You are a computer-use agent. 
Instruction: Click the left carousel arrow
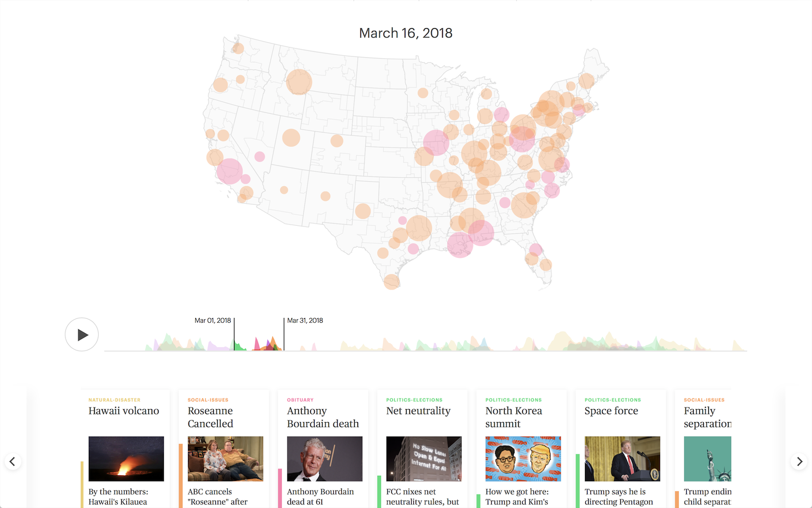13,461
